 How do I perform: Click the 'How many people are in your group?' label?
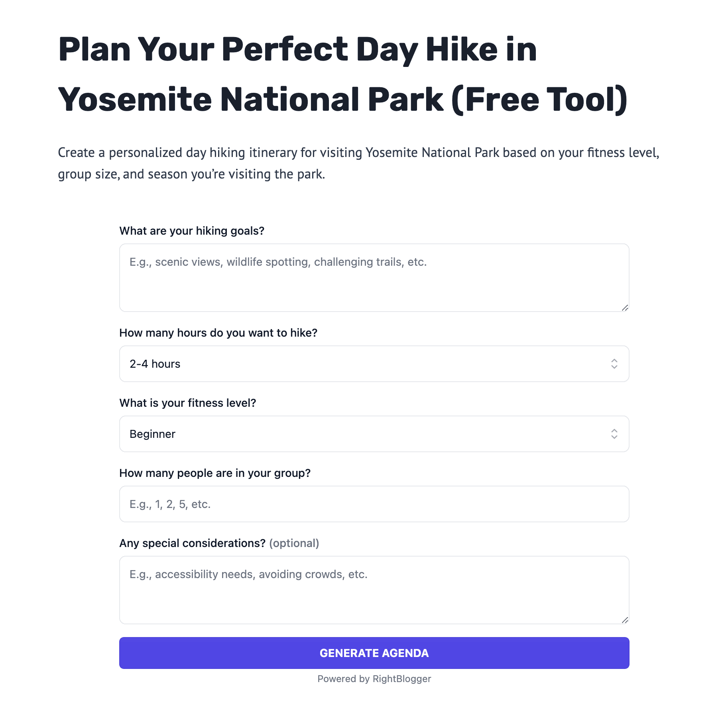click(x=216, y=473)
